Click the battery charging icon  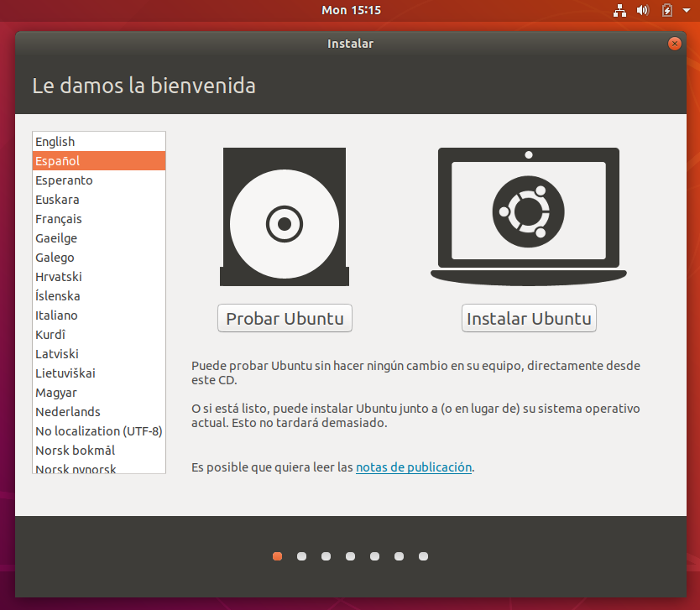click(x=667, y=10)
